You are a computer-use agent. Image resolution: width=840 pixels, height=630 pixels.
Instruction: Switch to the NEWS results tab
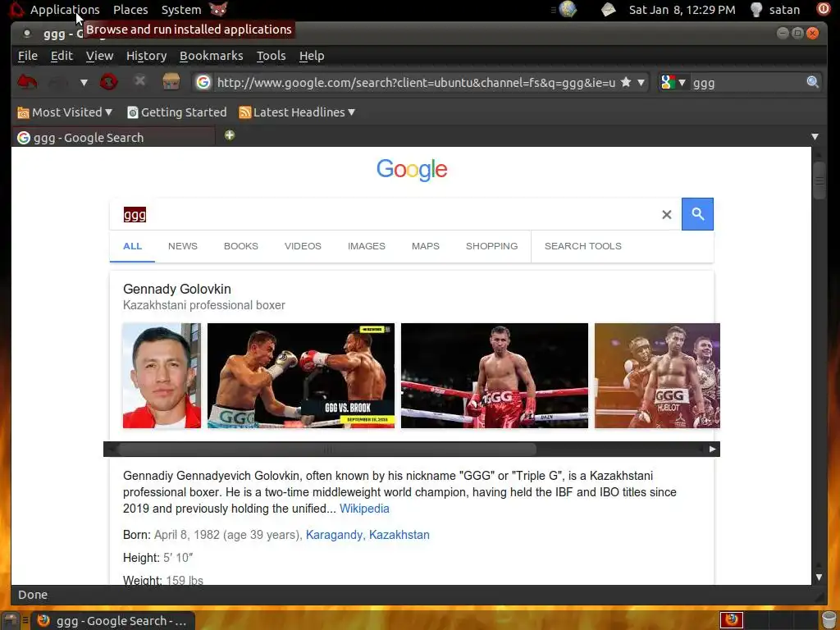[x=183, y=246]
